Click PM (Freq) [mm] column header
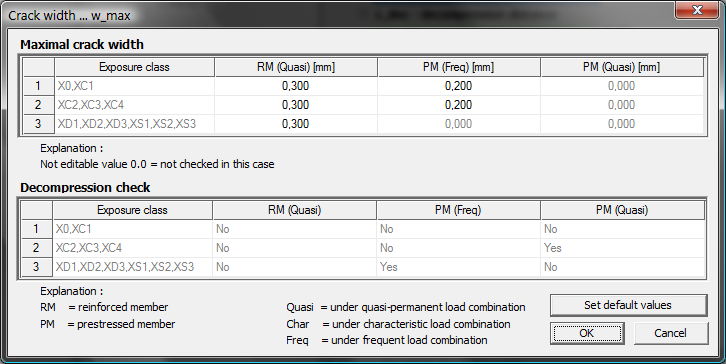This screenshot has height=364, width=726. click(459, 67)
